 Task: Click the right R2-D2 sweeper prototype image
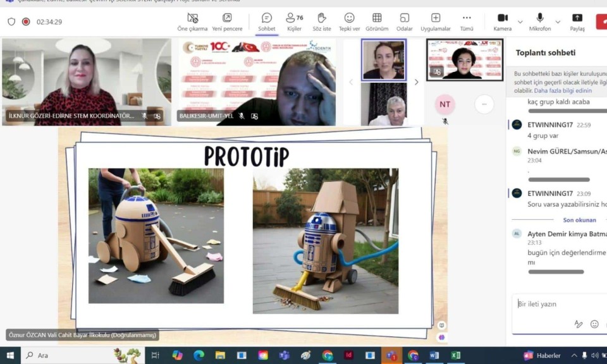click(326, 241)
